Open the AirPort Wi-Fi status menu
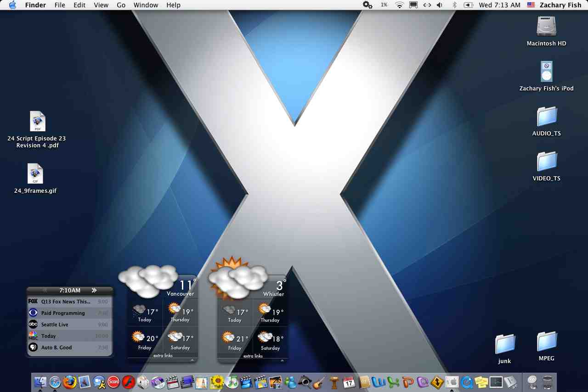The height and width of the screenshot is (392, 588). click(x=399, y=5)
